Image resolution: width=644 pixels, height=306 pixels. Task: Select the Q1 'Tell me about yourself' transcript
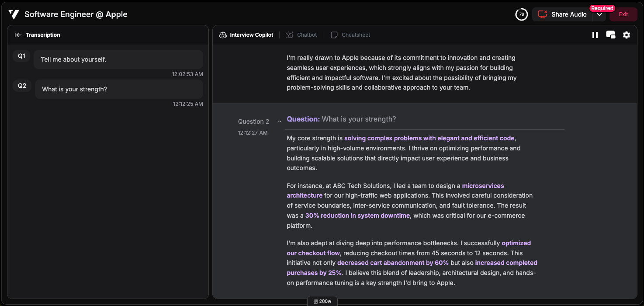[x=118, y=59]
